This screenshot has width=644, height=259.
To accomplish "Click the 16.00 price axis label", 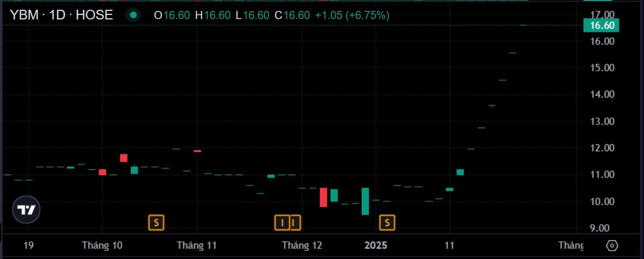I will 602,41.
